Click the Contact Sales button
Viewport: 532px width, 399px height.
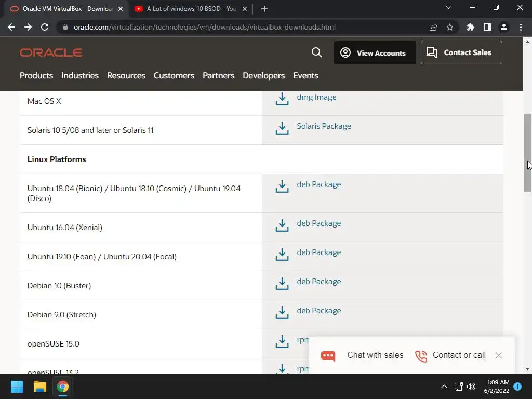tap(461, 52)
